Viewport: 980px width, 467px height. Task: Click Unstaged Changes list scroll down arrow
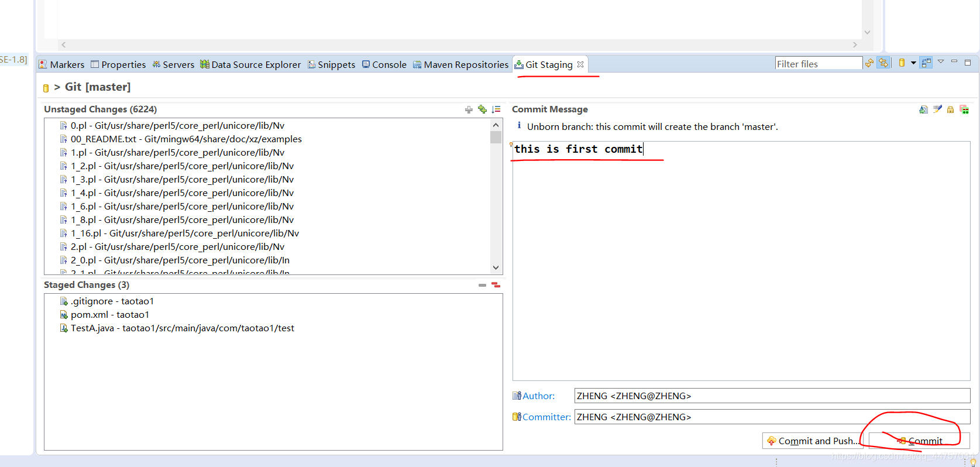tap(496, 267)
